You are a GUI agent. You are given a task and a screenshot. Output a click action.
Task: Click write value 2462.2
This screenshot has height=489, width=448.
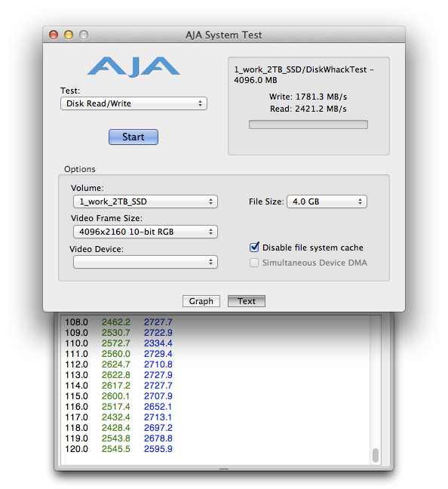click(116, 321)
